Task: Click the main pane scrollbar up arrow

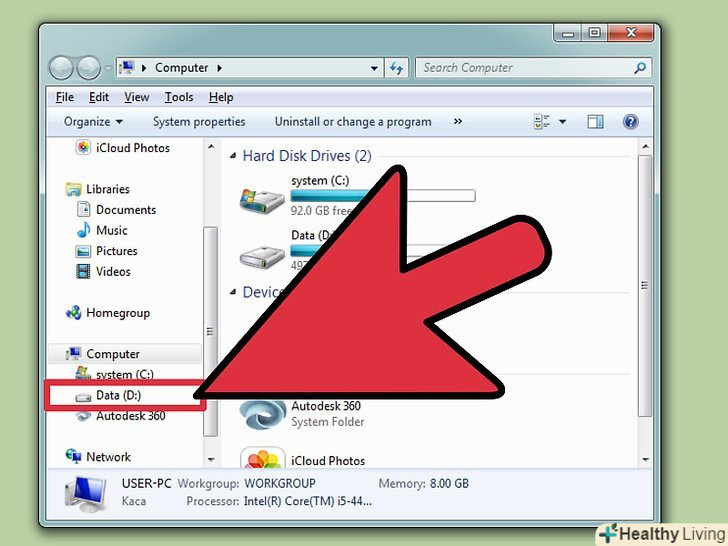Action: click(x=645, y=147)
